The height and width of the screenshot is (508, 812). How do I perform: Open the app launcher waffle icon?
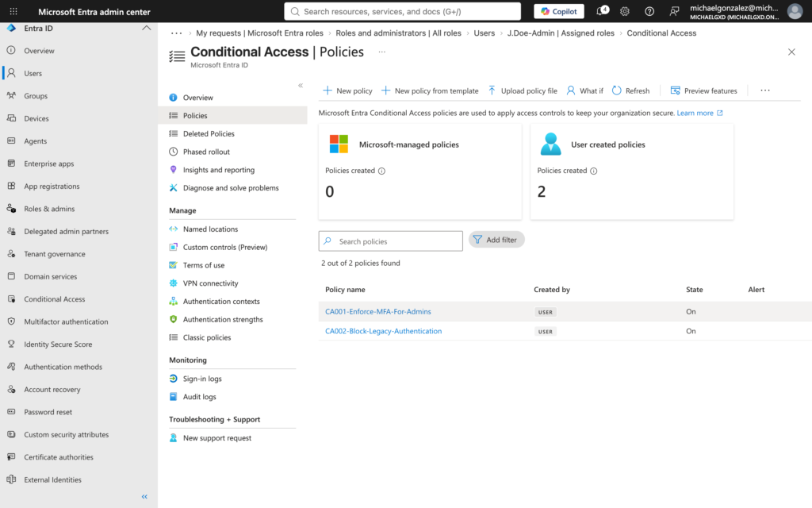[x=13, y=11]
